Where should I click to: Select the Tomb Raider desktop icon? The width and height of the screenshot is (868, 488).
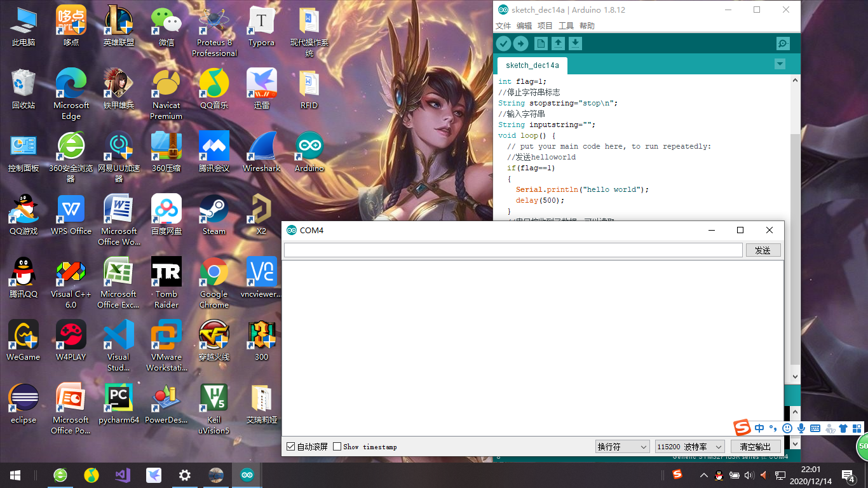point(166,283)
